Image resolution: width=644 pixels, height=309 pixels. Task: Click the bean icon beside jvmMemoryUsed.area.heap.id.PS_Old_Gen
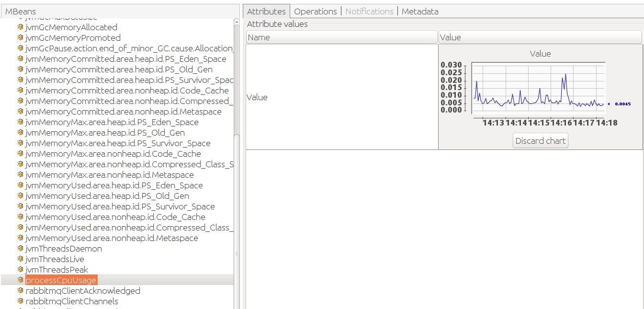coord(20,196)
